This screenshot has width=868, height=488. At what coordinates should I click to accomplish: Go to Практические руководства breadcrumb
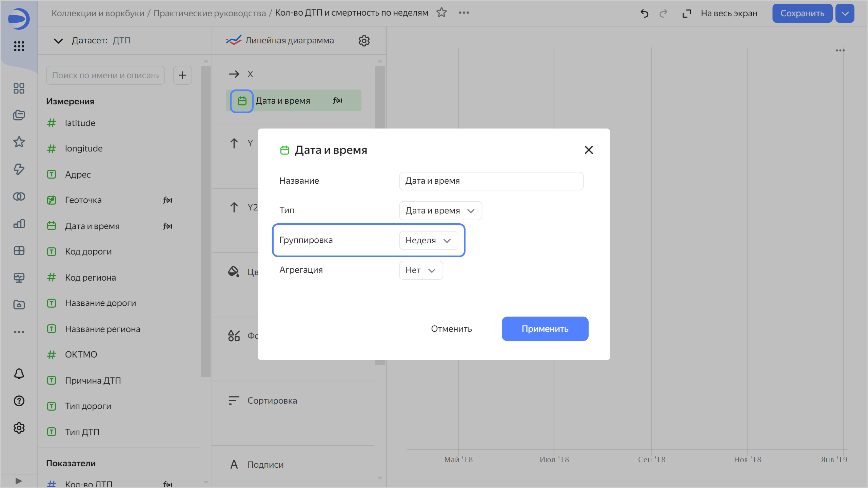click(x=210, y=13)
